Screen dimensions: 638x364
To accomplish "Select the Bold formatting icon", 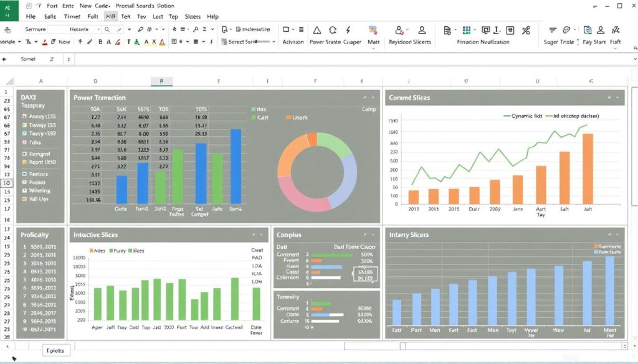I will (100, 42).
